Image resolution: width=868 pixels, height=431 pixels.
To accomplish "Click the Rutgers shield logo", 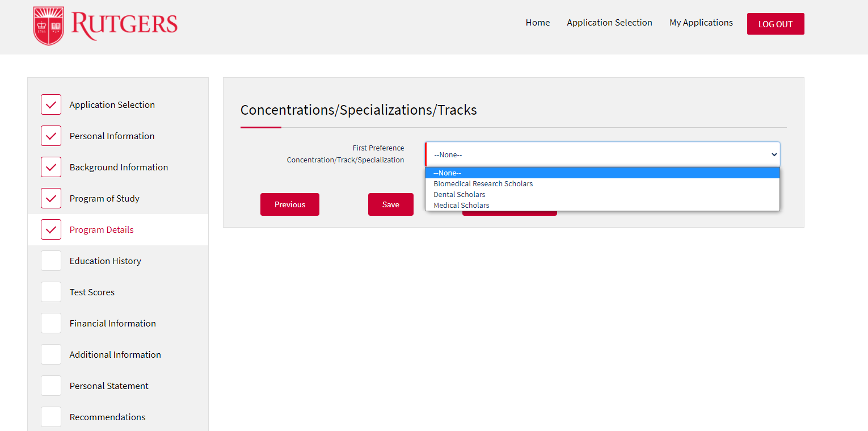I will pyautogui.click(x=49, y=26).
